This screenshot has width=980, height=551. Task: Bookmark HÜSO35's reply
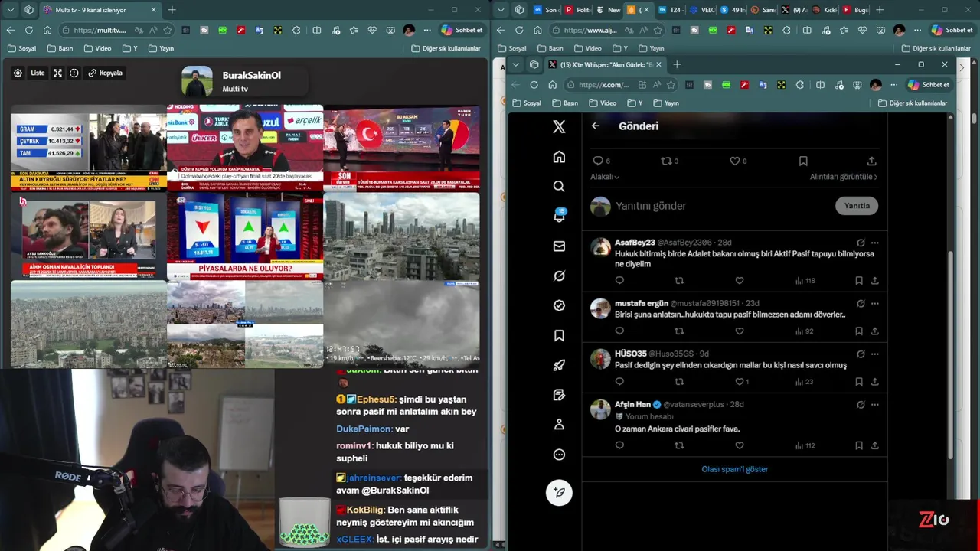tap(859, 381)
